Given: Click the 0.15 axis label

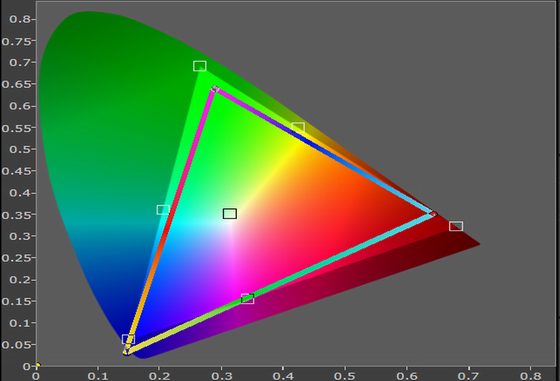Looking at the screenshot, I should pos(17,302).
